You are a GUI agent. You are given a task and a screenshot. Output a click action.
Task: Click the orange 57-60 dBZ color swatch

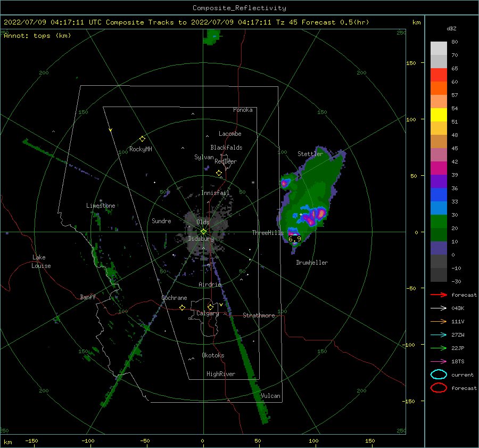(x=439, y=88)
